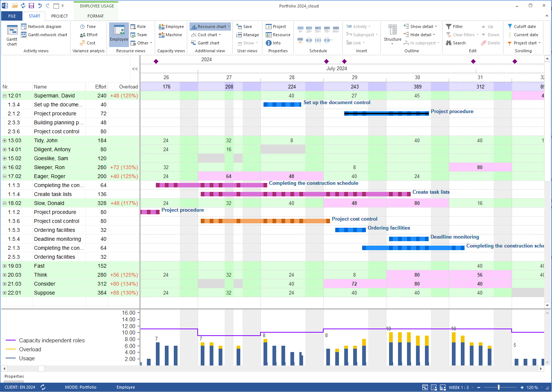Open Hide detail dropdown
This screenshot has height=392, width=552.
pos(419,35)
